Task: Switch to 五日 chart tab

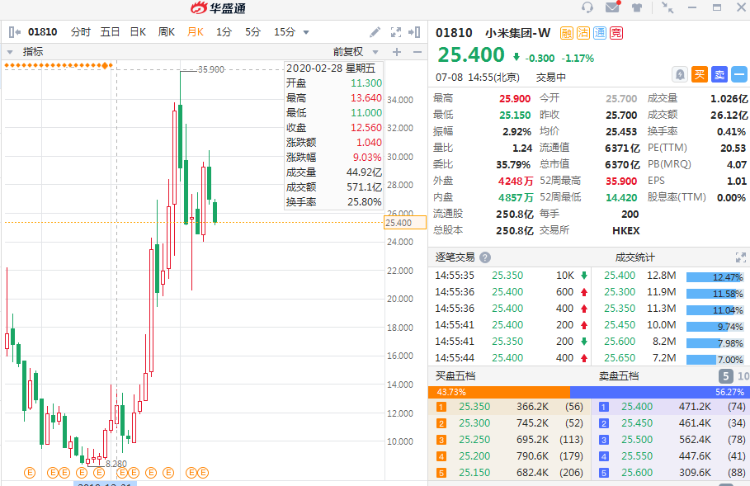Action: [110, 32]
